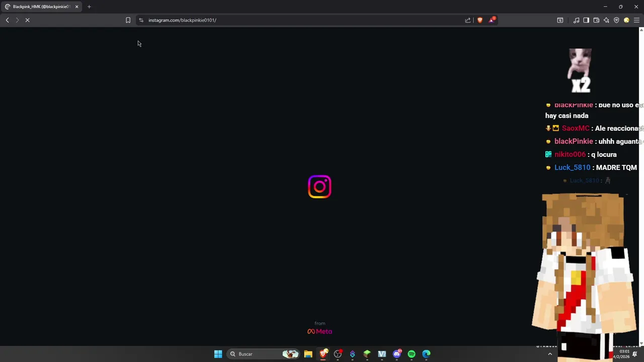Open the Brave Wallet icon

click(x=596, y=20)
